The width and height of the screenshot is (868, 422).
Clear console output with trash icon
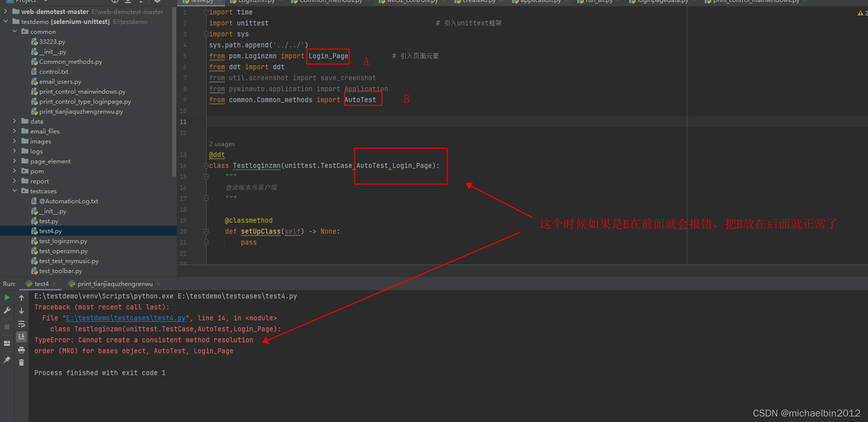[x=21, y=363]
